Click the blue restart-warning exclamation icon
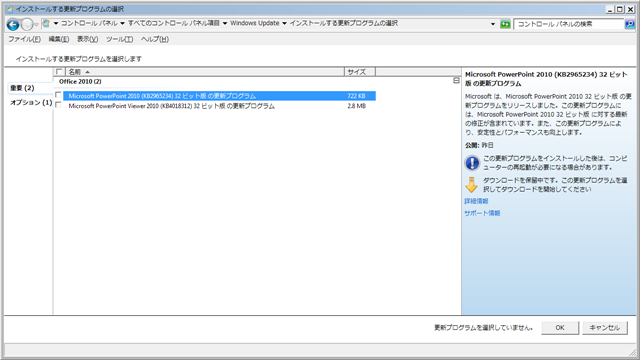The width and height of the screenshot is (640, 360). [x=472, y=163]
